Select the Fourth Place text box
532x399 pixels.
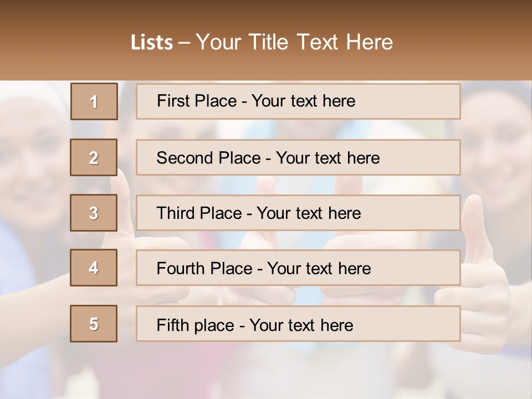[298, 268]
